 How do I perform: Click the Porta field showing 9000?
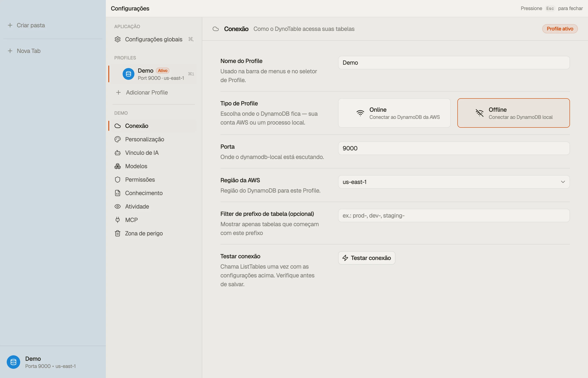(x=454, y=148)
